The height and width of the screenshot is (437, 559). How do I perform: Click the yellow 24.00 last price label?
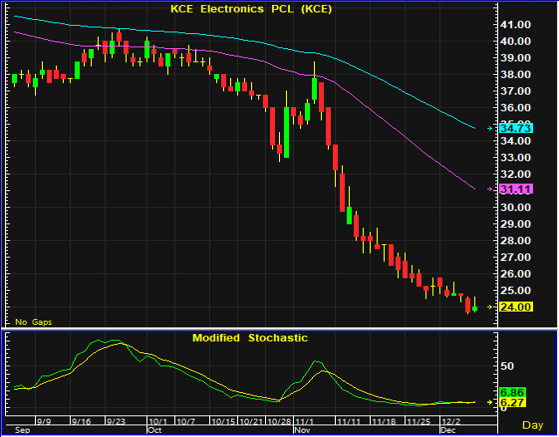pos(516,307)
